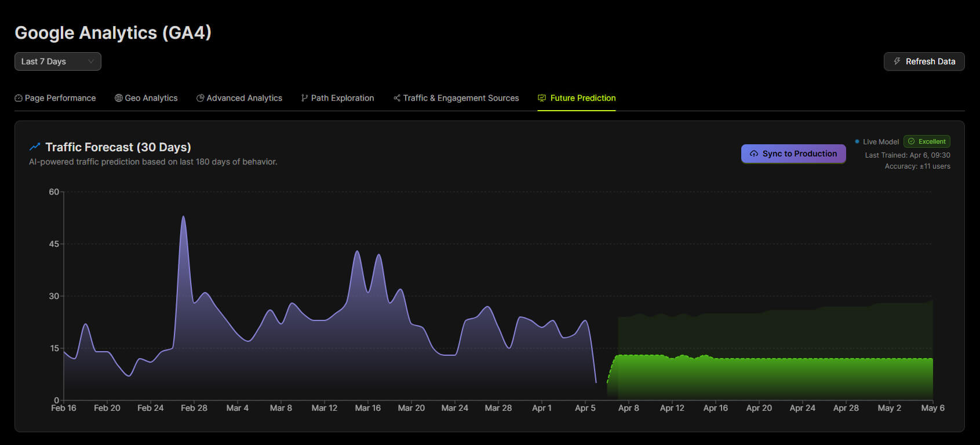The image size is (980, 445).
Task: Click the Mar 28 x-axis label
Action: click(x=498, y=408)
